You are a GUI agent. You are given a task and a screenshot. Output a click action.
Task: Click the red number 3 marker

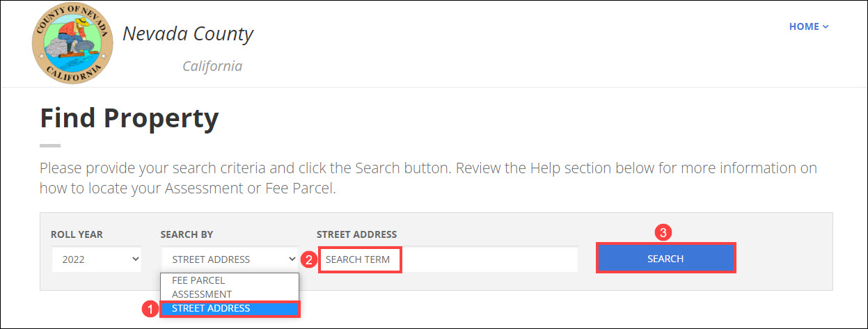coord(665,233)
